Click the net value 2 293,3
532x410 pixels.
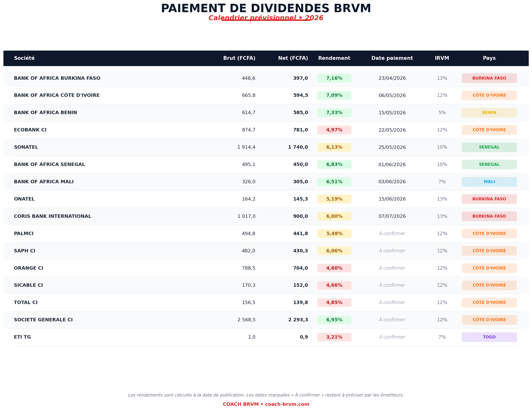(x=298, y=320)
